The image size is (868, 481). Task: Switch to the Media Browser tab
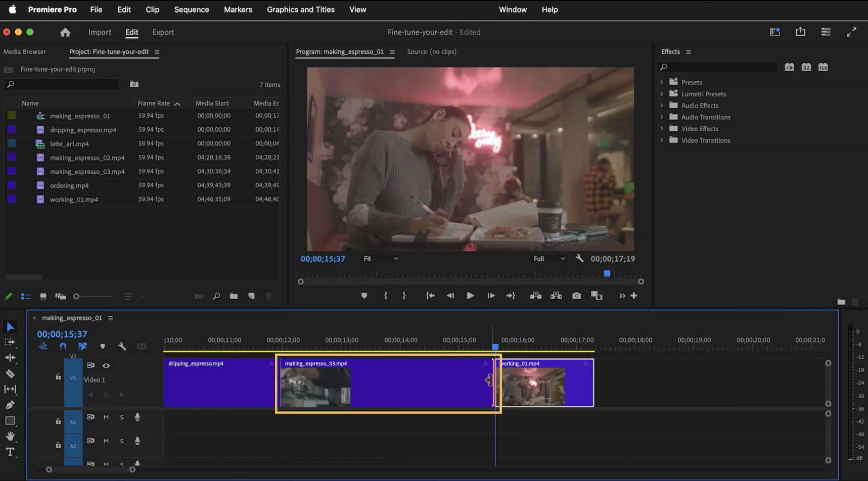click(25, 52)
